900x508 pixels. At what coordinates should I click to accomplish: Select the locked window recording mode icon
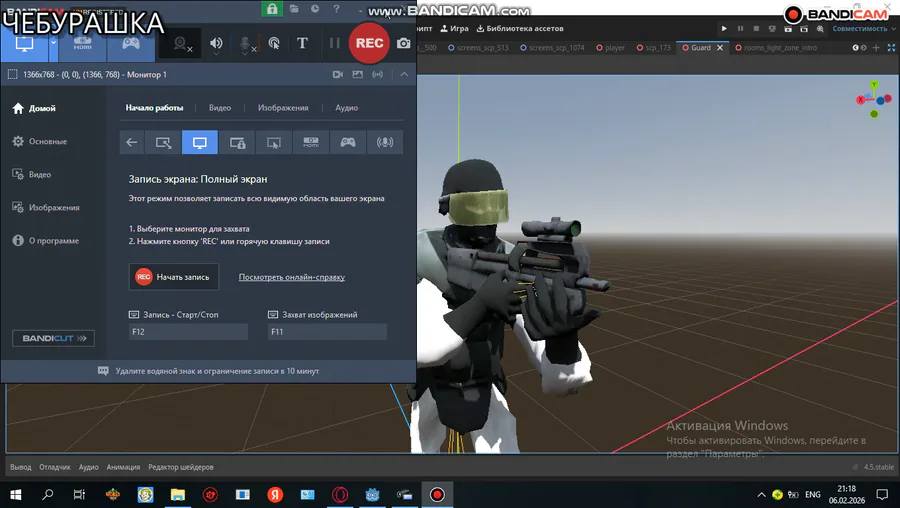pyautogui.click(x=237, y=142)
